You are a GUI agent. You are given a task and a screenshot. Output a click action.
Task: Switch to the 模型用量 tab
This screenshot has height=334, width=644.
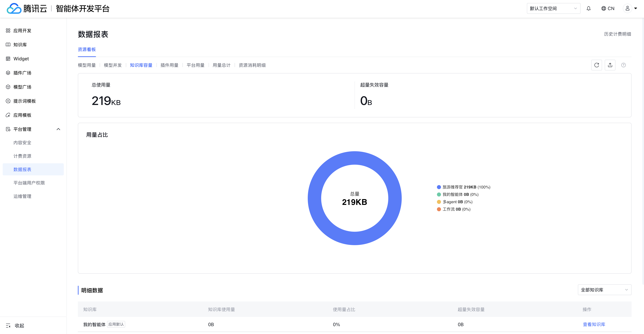point(87,65)
